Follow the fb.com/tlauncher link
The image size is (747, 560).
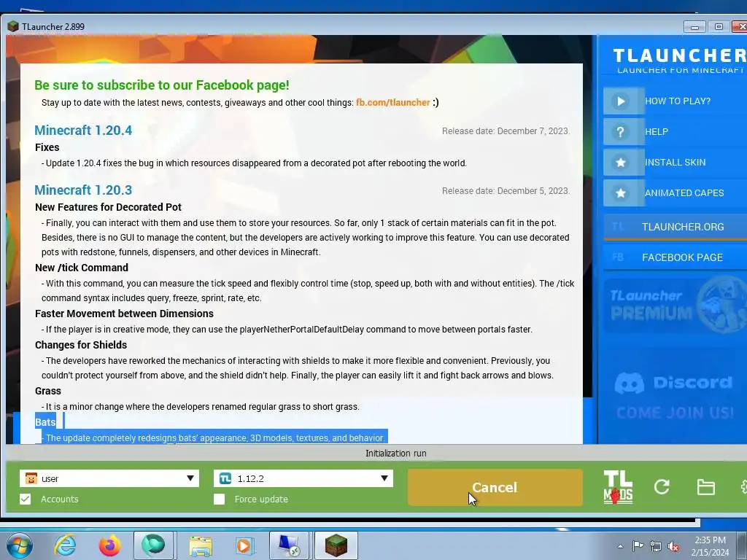point(393,102)
